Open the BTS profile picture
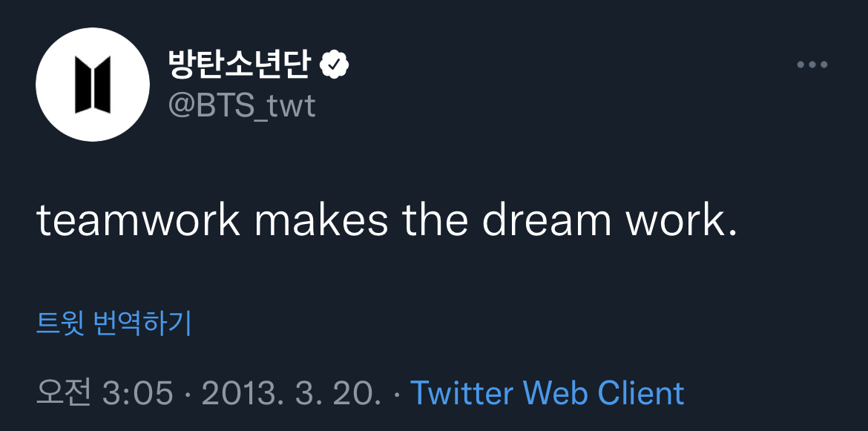868x431 pixels. click(x=93, y=85)
